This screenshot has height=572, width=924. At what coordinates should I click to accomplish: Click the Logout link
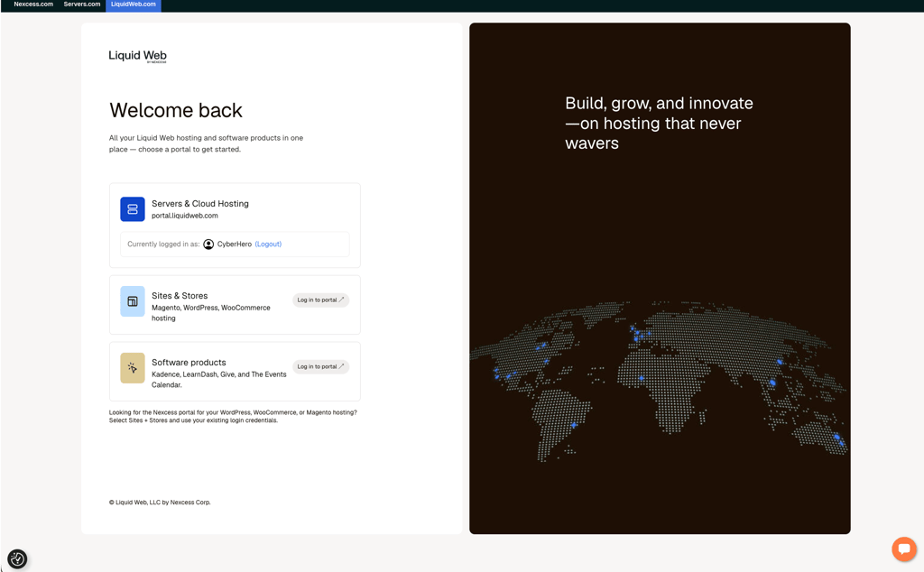(x=268, y=244)
